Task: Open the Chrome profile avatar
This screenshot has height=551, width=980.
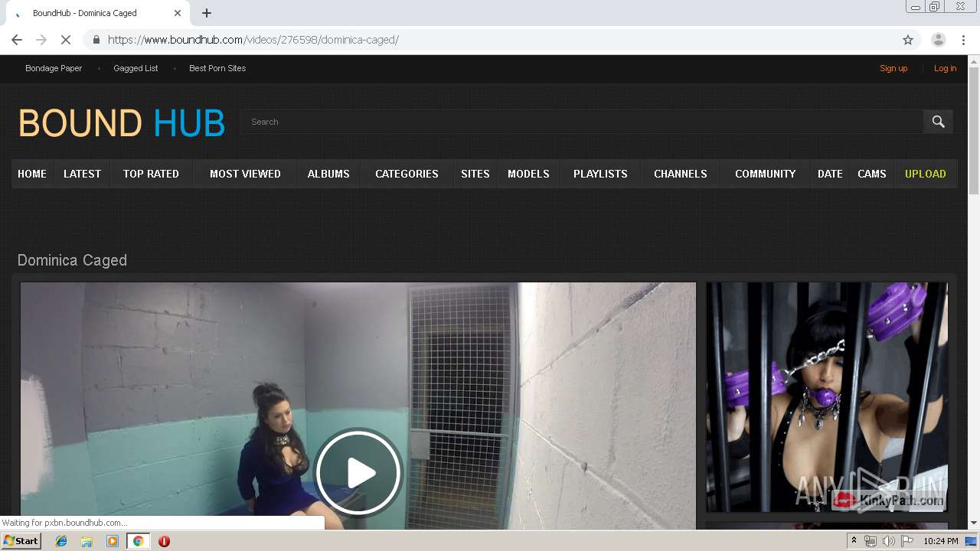Action: click(938, 40)
